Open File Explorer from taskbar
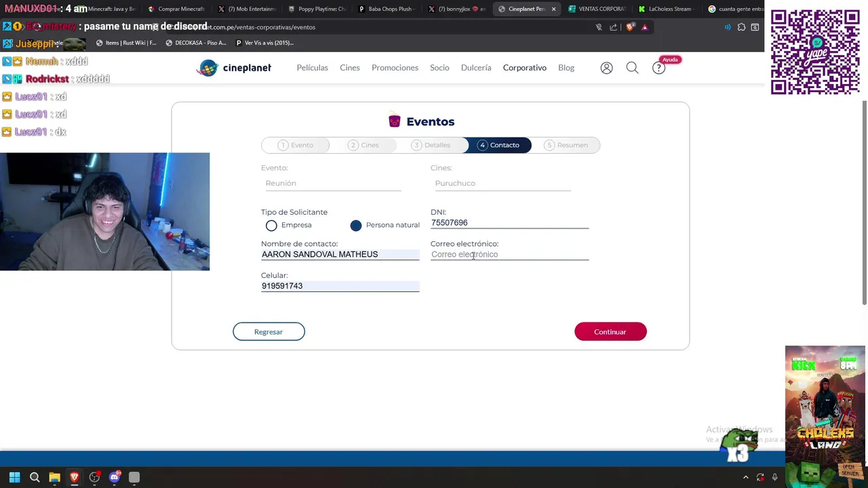Screen dimensions: 868x488 tap(54, 477)
